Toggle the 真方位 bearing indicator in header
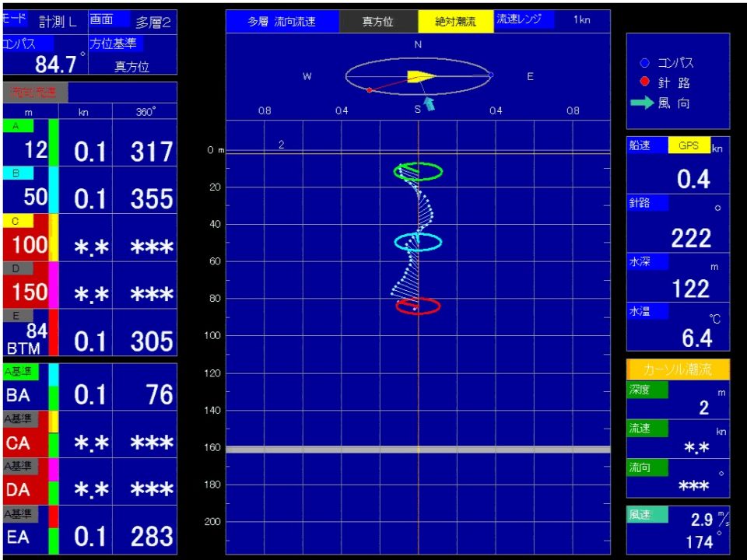 click(378, 22)
